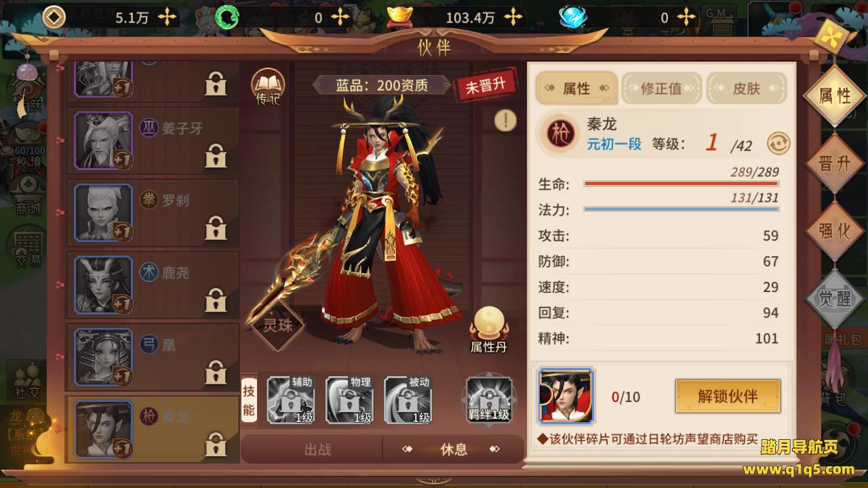Screen dimensions: 868x488
Task: Open the 传记 biography book icon
Action: coord(268,88)
